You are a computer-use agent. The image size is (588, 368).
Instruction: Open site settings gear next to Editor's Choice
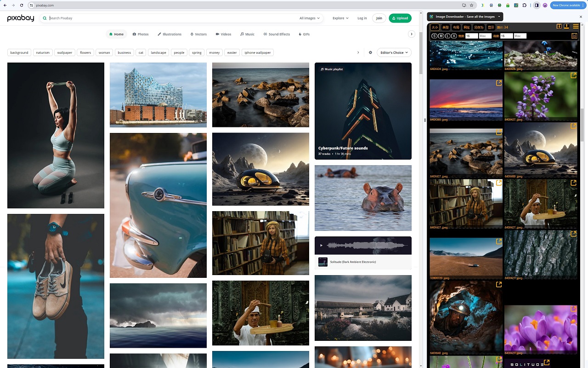click(x=370, y=52)
